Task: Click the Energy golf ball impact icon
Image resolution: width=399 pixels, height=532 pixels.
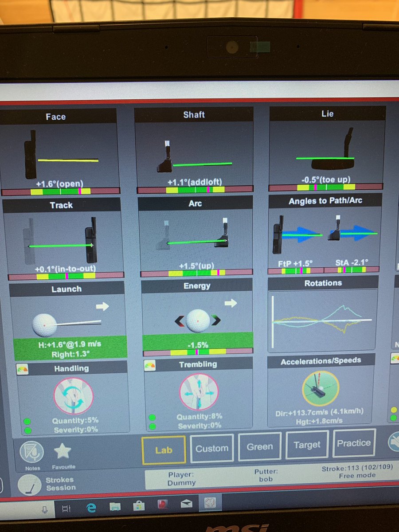Action: [x=197, y=321]
